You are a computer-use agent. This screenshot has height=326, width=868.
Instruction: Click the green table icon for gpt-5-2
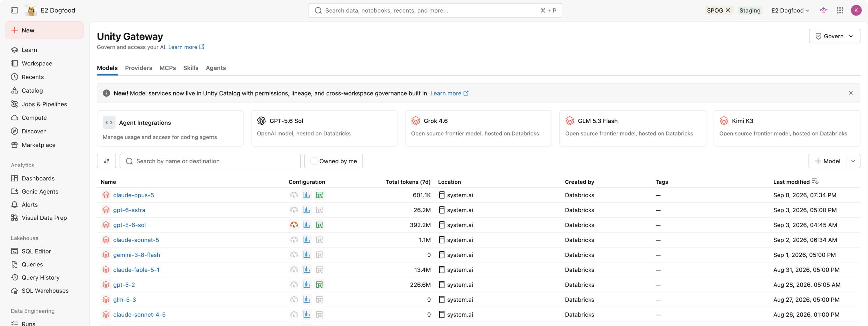pos(319,285)
